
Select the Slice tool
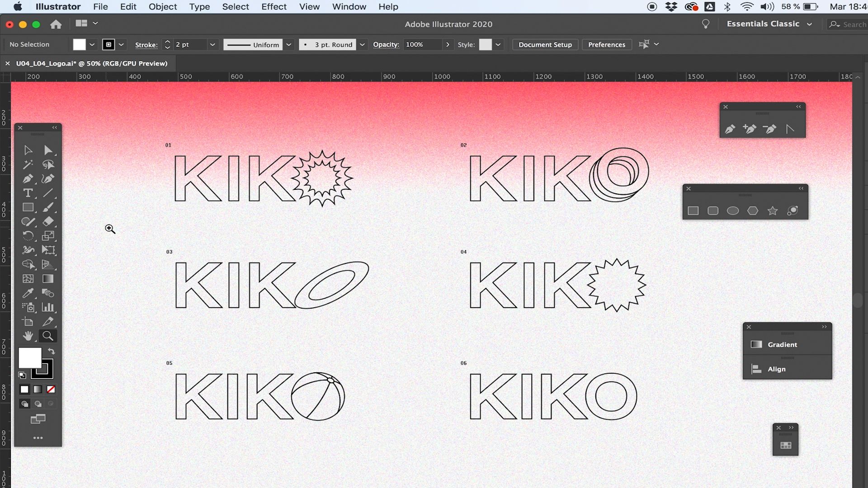pyautogui.click(x=48, y=322)
